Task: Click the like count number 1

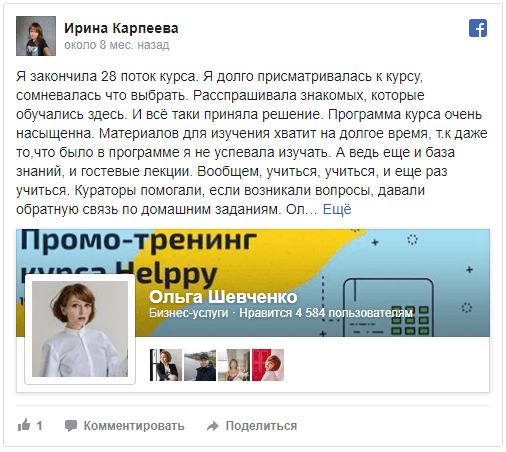Action: [x=39, y=426]
